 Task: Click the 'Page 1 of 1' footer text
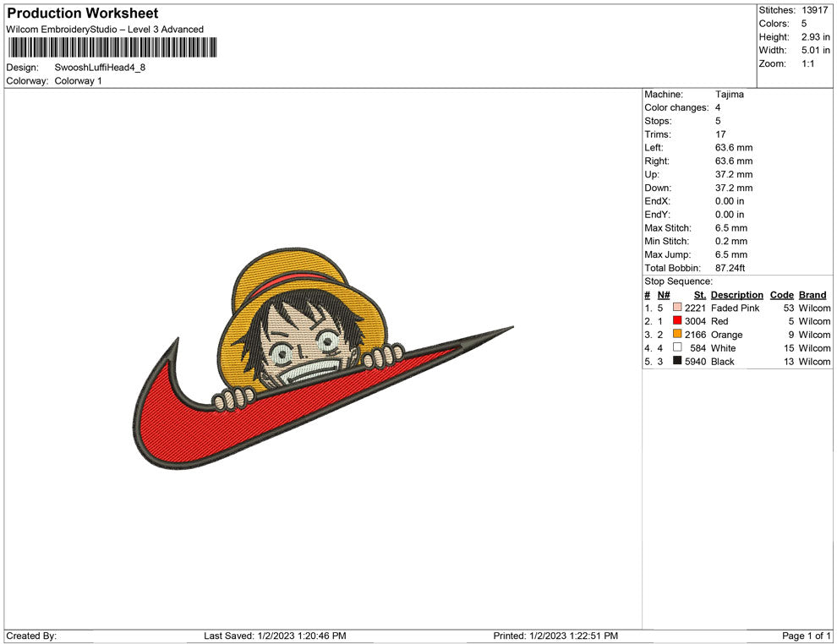point(806,636)
